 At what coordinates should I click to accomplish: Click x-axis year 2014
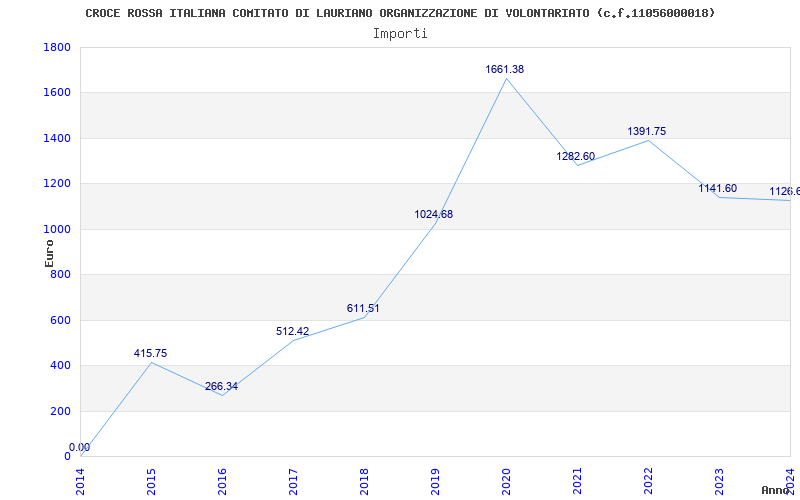pyautogui.click(x=81, y=481)
